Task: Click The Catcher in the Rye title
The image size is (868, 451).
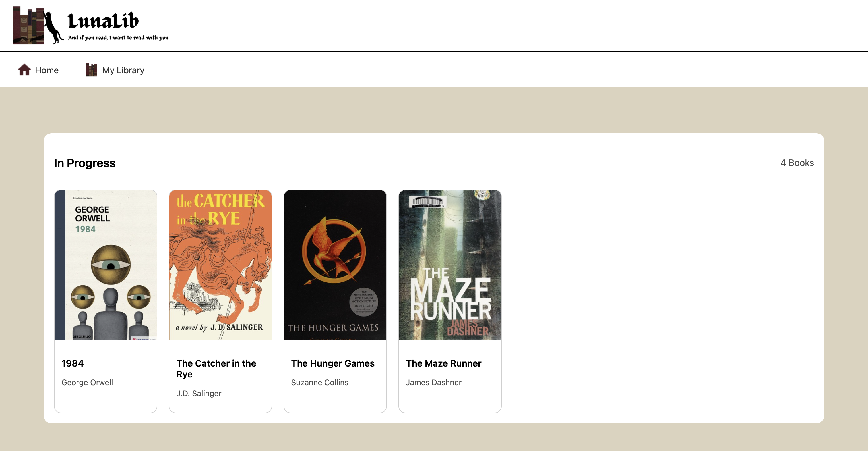Action: point(216,369)
